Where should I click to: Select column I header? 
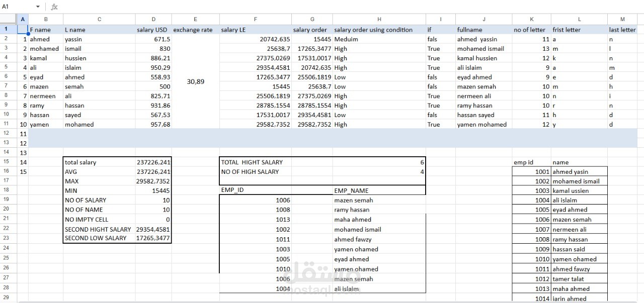pyautogui.click(x=441, y=20)
